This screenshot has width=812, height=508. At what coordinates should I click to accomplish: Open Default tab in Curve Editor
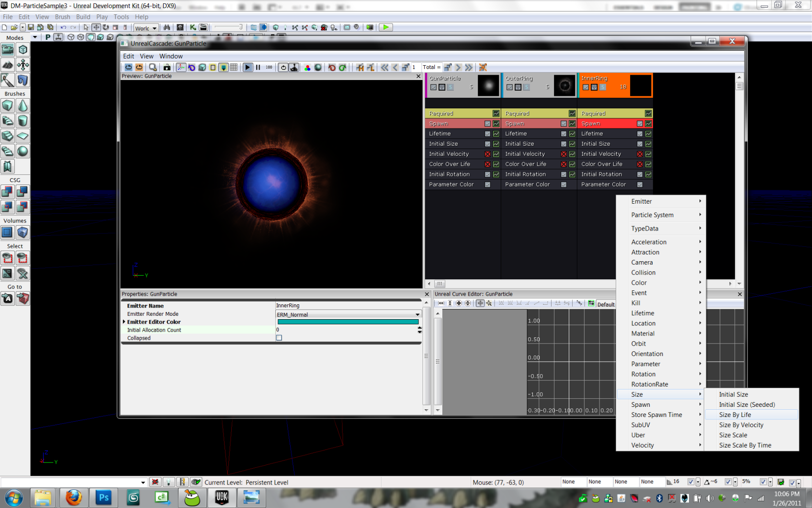606,304
